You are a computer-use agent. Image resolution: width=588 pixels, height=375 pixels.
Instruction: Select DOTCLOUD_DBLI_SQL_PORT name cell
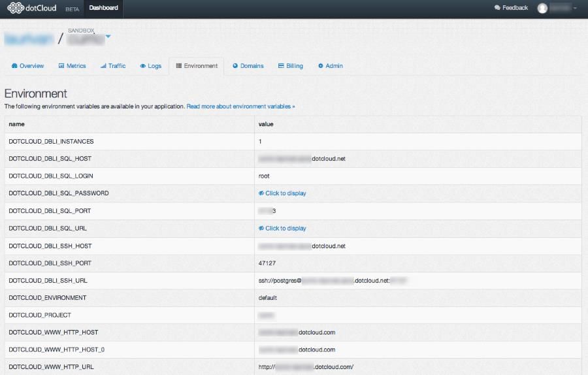click(x=129, y=211)
